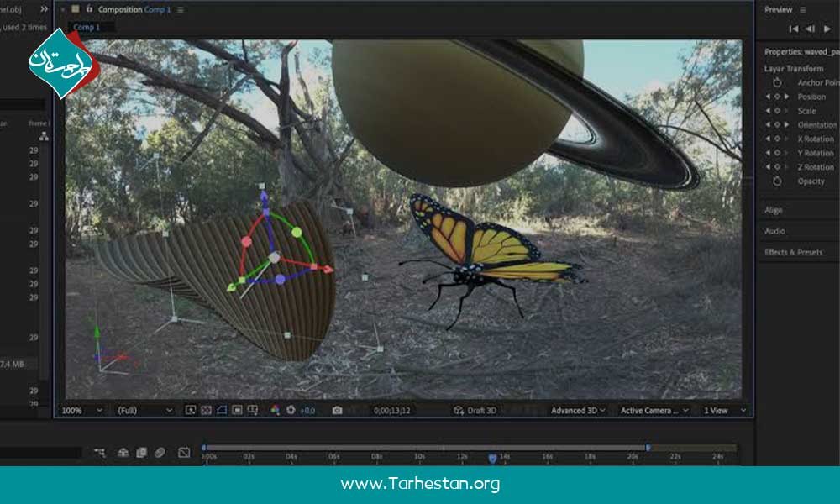Open the show channel color icon
Image resolution: width=840 pixels, height=504 pixels.
(275, 410)
